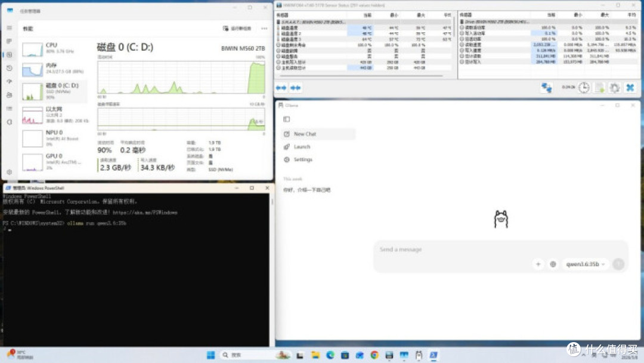This screenshot has width=644, height=363.
Task: Select GPU 0 in performance list
Action: click(55, 162)
